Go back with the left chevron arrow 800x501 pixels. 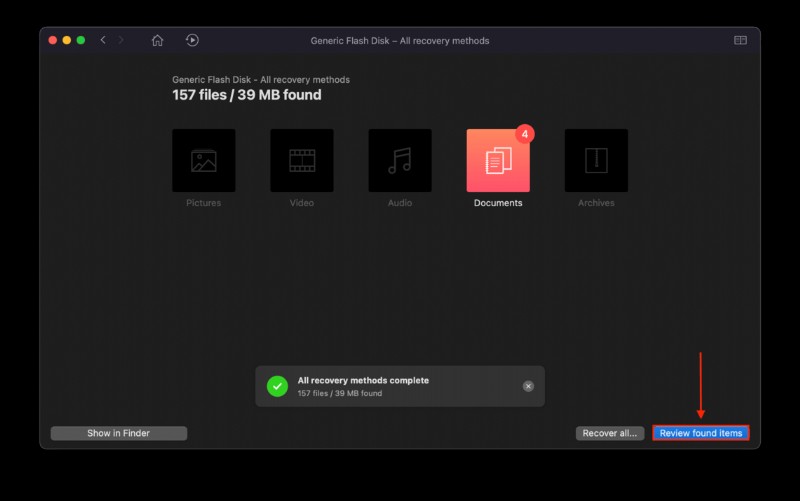[103, 40]
